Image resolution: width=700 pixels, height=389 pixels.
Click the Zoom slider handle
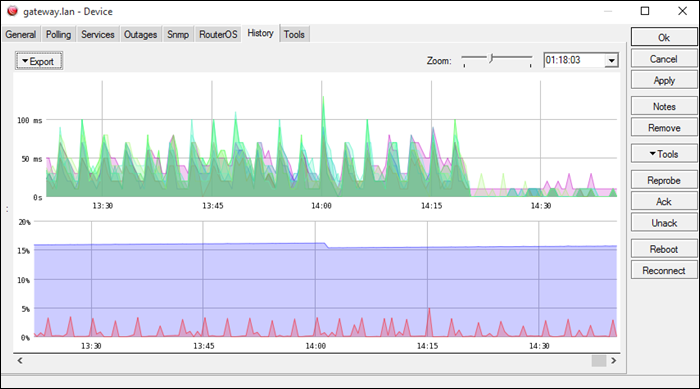coord(491,58)
